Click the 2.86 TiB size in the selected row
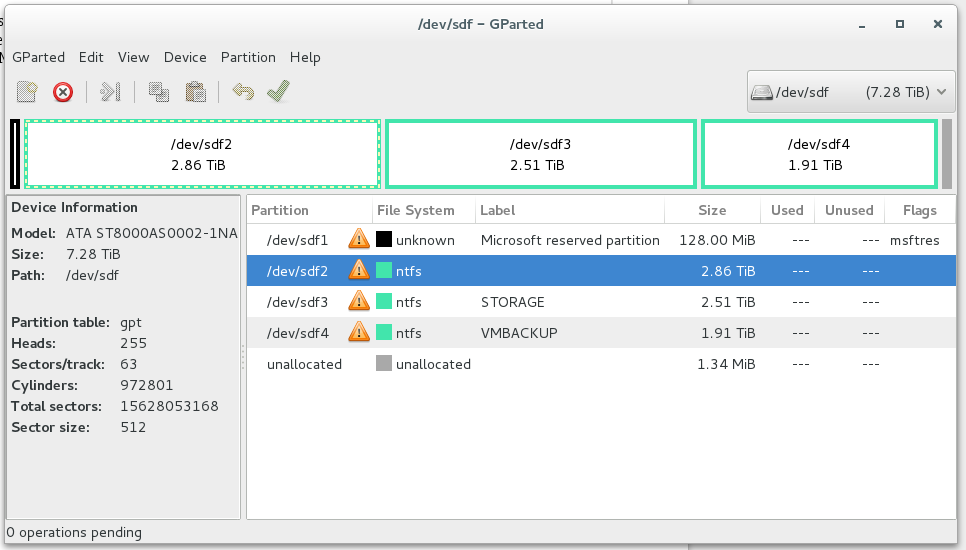This screenshot has height=550, width=966. (x=728, y=271)
